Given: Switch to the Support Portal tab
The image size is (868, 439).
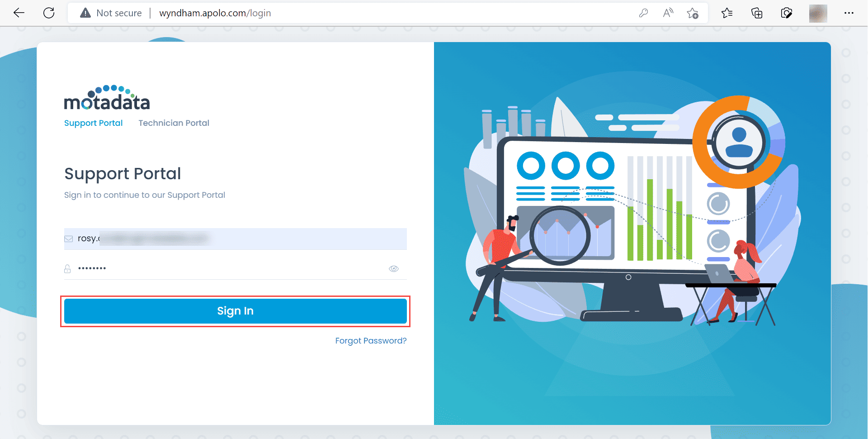Looking at the screenshot, I should click(x=93, y=123).
